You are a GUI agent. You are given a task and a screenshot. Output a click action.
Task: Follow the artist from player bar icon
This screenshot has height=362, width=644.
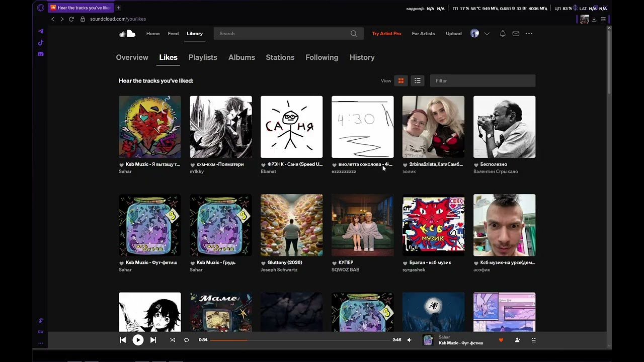click(517, 340)
